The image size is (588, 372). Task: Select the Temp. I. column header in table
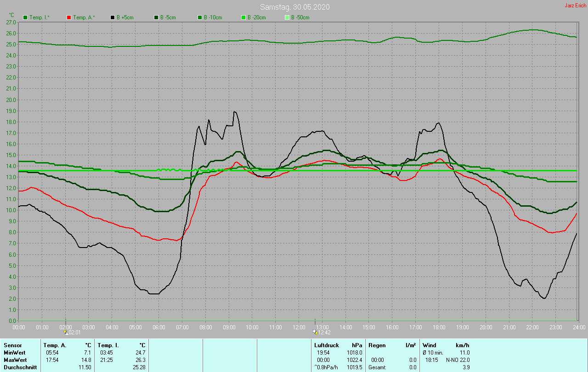(x=108, y=345)
